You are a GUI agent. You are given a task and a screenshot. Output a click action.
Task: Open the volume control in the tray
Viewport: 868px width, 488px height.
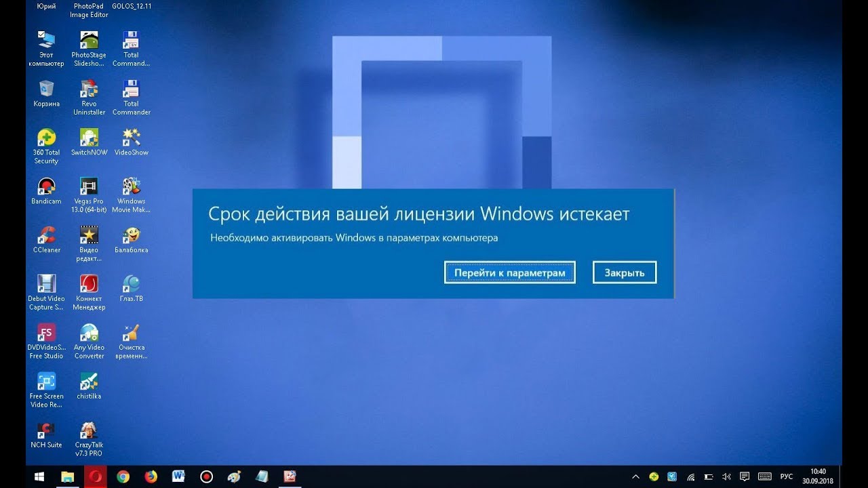(726, 476)
